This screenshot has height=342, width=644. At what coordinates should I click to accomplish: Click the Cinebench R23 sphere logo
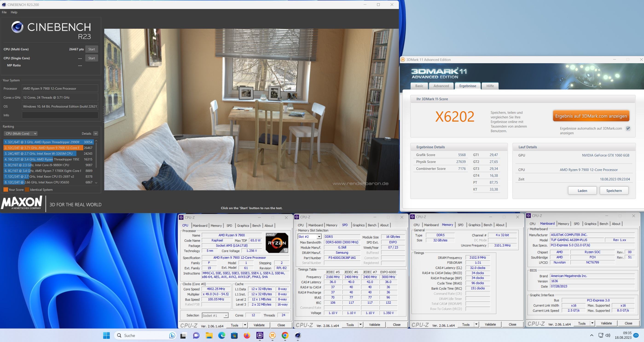tap(17, 27)
